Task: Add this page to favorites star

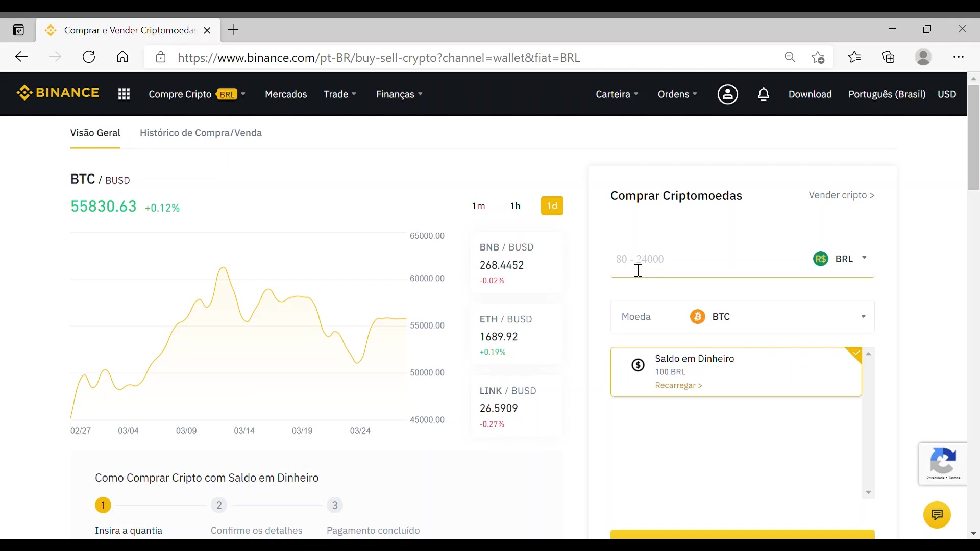Action: point(818,57)
